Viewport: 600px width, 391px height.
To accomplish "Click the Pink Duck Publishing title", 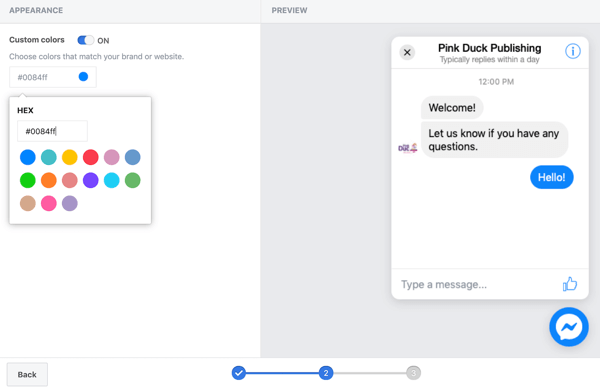I will [489, 48].
